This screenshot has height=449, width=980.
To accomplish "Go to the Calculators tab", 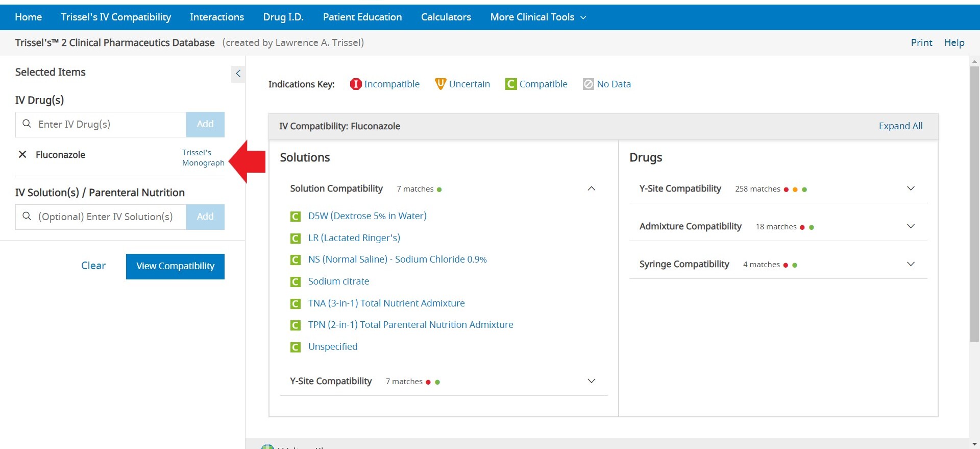I will 446,17.
